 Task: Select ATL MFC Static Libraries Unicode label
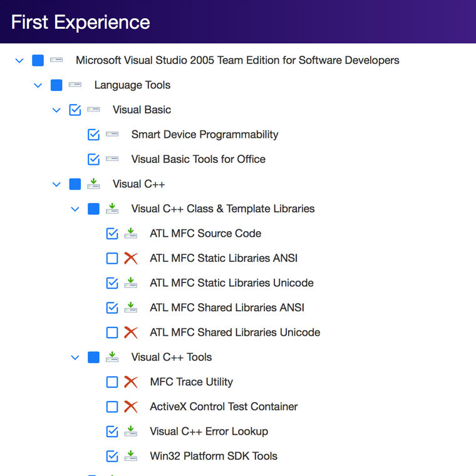(x=232, y=282)
